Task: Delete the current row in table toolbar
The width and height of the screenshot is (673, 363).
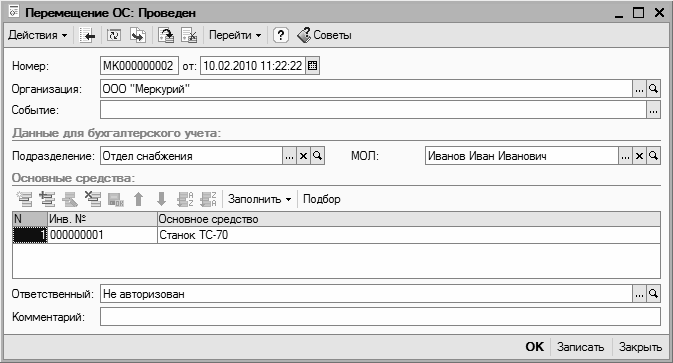Action: coord(93,199)
